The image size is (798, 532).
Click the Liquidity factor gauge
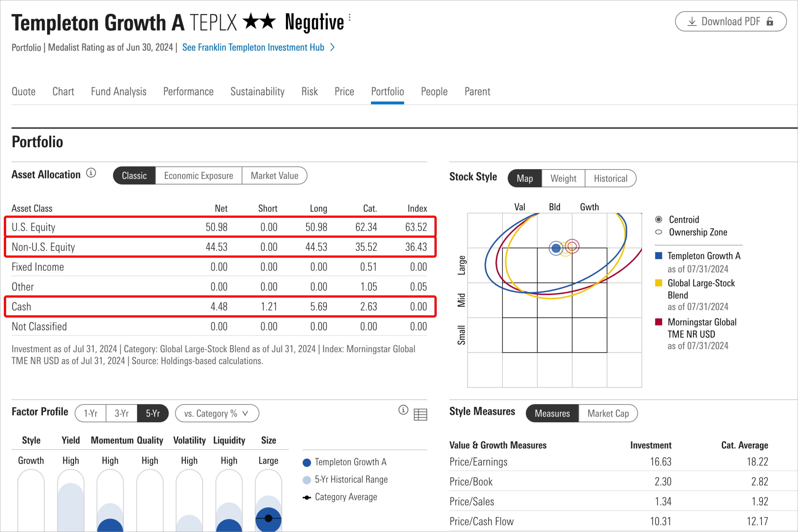pyautogui.click(x=229, y=500)
